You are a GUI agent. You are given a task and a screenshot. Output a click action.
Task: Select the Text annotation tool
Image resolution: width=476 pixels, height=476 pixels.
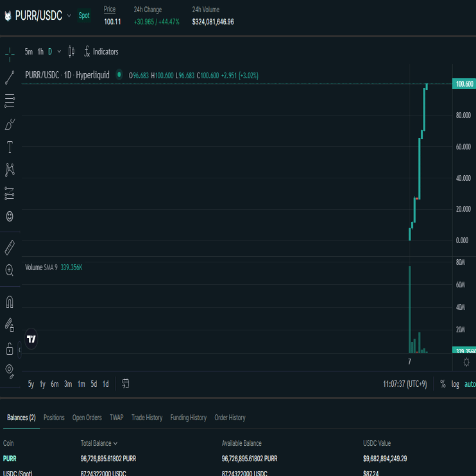pyautogui.click(x=10, y=147)
